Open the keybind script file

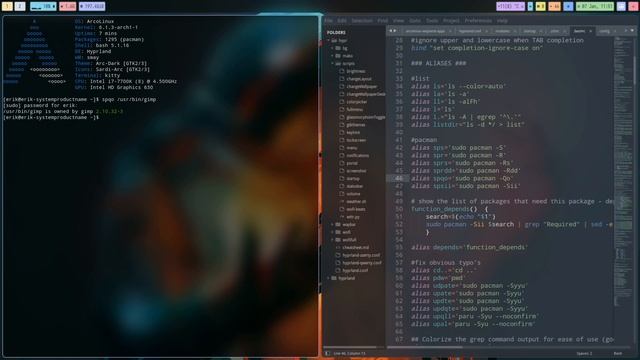353,132
